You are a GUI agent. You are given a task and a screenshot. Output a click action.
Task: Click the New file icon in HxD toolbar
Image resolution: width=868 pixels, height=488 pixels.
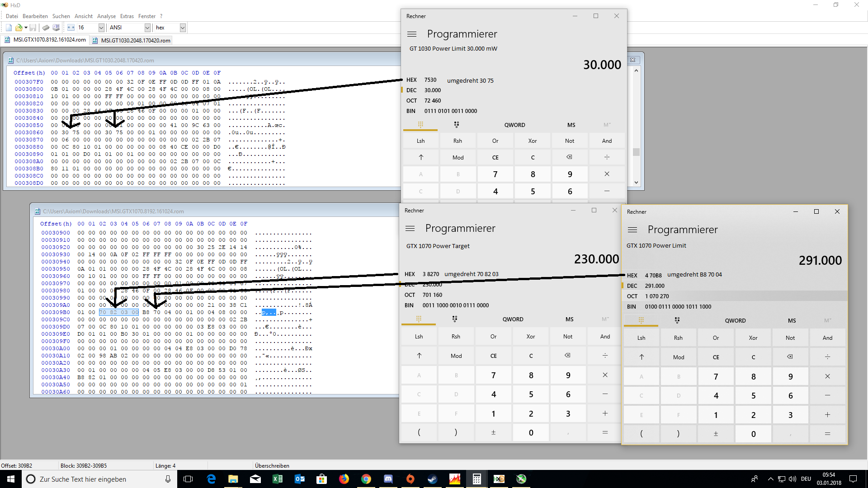point(9,28)
